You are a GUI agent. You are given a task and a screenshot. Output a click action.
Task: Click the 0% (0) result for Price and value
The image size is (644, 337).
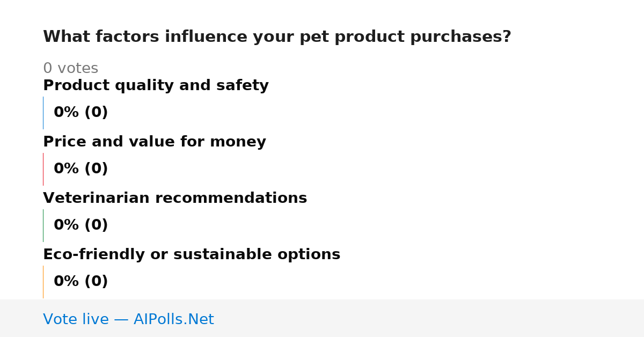pyautogui.click(x=81, y=169)
